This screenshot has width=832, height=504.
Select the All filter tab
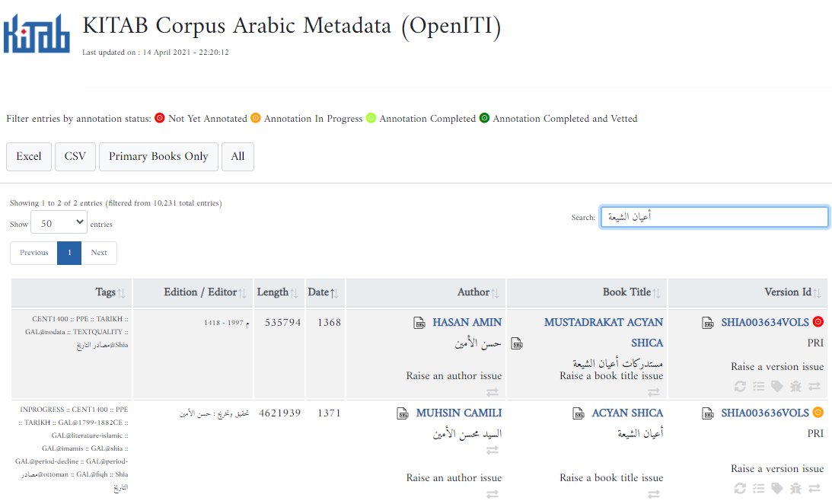pos(237,156)
